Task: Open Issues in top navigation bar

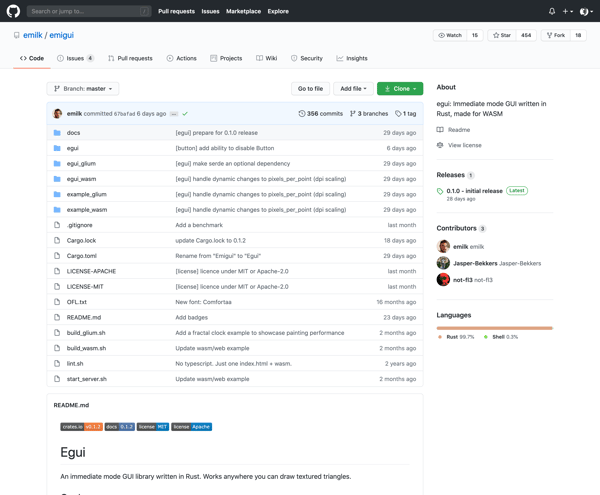Action: click(210, 11)
